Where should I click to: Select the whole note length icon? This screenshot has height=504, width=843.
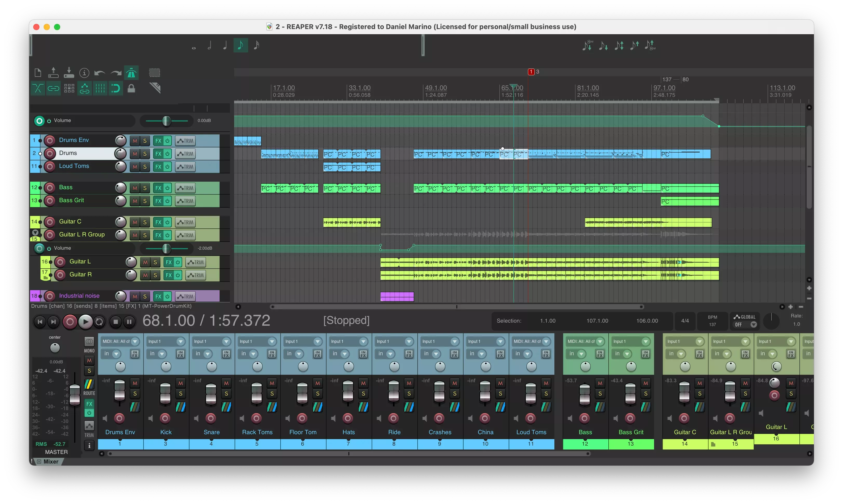[194, 48]
